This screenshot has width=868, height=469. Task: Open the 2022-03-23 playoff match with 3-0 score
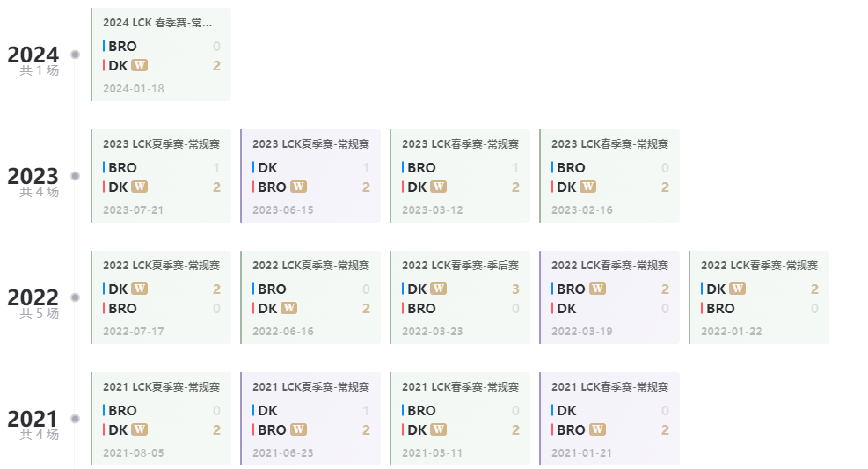[460, 297]
